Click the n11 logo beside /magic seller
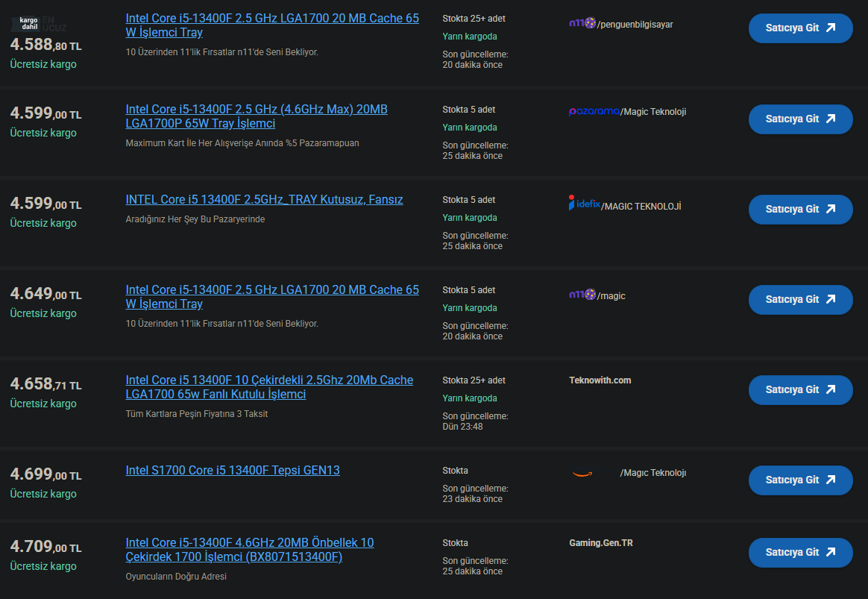868x599 pixels. 582,295
